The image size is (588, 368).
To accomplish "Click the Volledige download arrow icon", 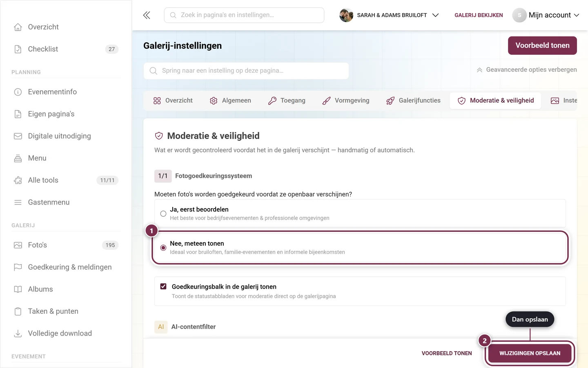I will point(18,334).
